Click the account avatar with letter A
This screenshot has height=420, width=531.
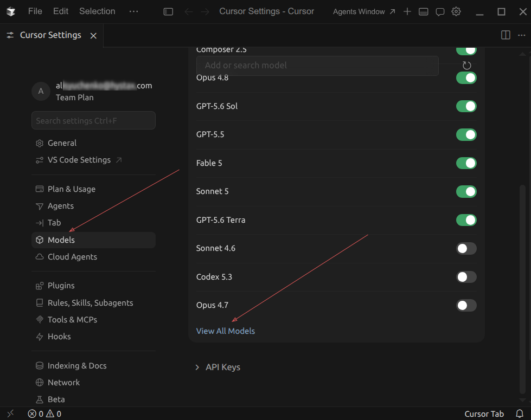(x=41, y=91)
